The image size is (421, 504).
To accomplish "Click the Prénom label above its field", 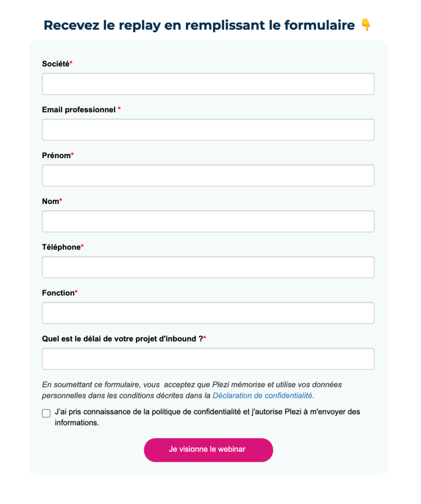I will 56,155.
